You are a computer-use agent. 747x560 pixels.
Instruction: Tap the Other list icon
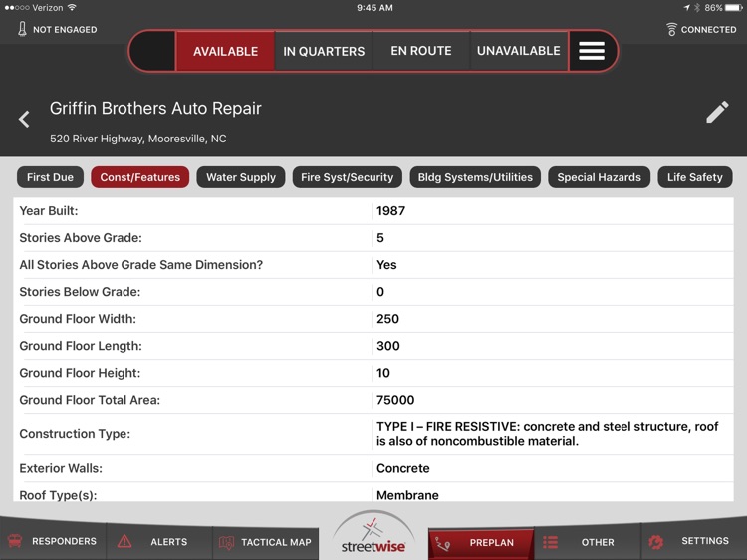[550, 542]
